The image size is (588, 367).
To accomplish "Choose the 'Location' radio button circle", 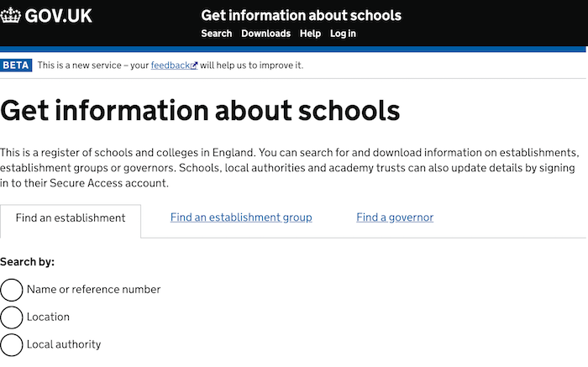I will click(x=12, y=317).
